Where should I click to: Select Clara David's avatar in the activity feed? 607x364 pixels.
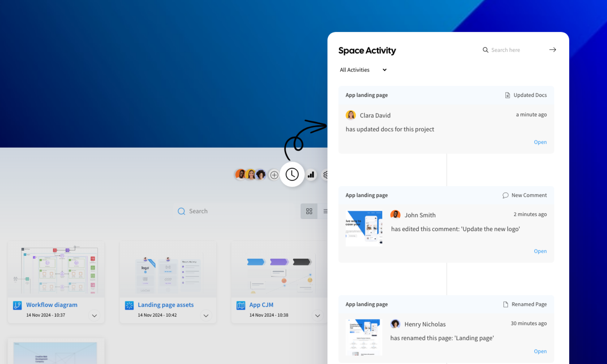coord(351,115)
